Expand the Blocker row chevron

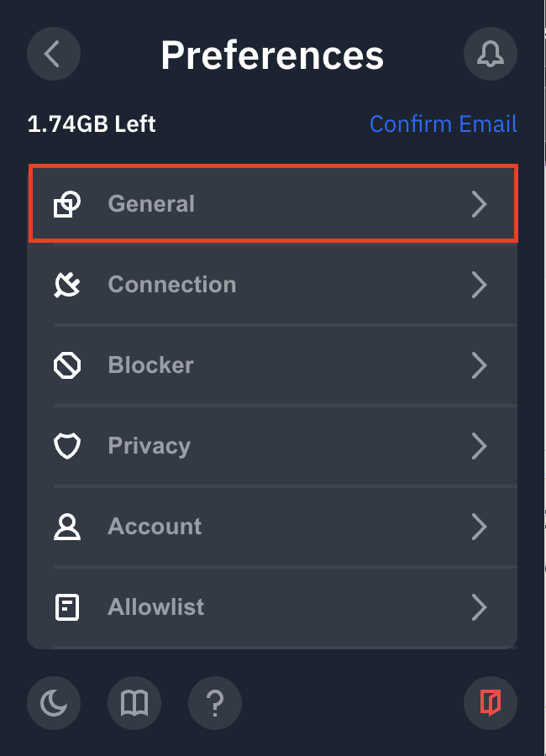[479, 365]
